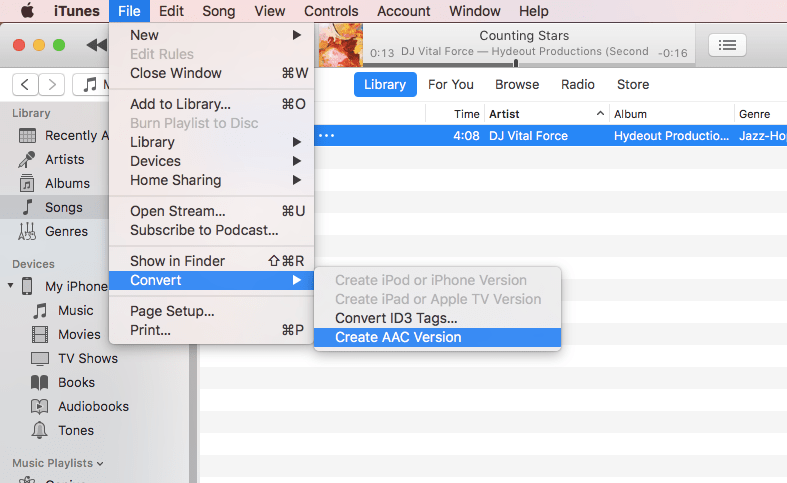This screenshot has height=483, width=787.
Task: Open the Song menu
Action: click(x=218, y=11)
